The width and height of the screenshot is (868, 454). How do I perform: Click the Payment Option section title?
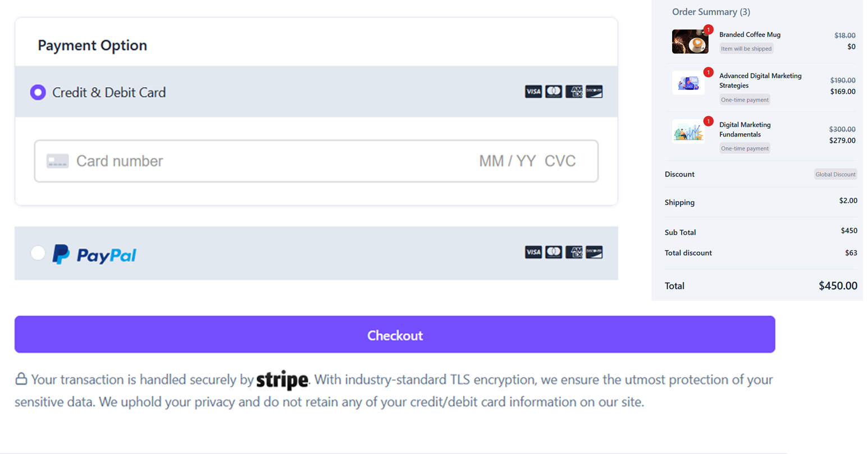click(x=92, y=44)
